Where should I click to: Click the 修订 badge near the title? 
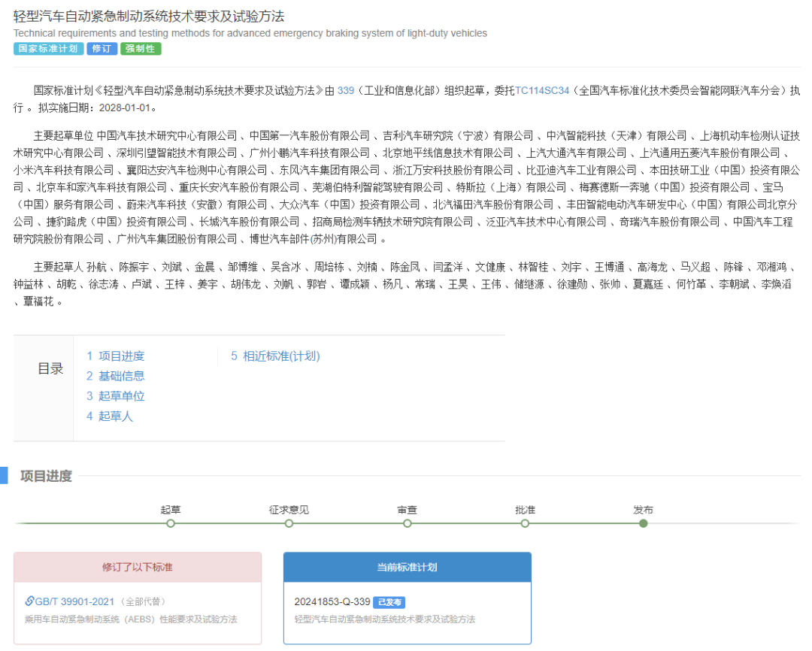coord(101,49)
